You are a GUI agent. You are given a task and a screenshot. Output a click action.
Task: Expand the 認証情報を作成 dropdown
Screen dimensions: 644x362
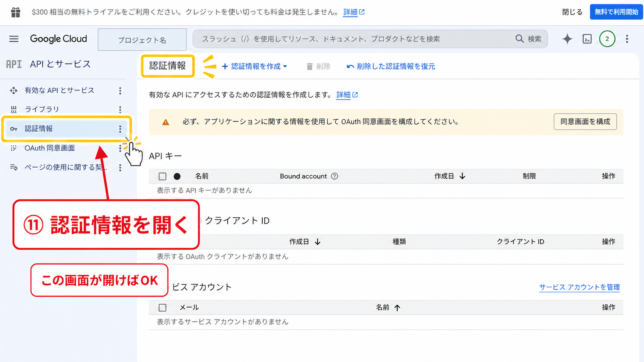click(255, 67)
